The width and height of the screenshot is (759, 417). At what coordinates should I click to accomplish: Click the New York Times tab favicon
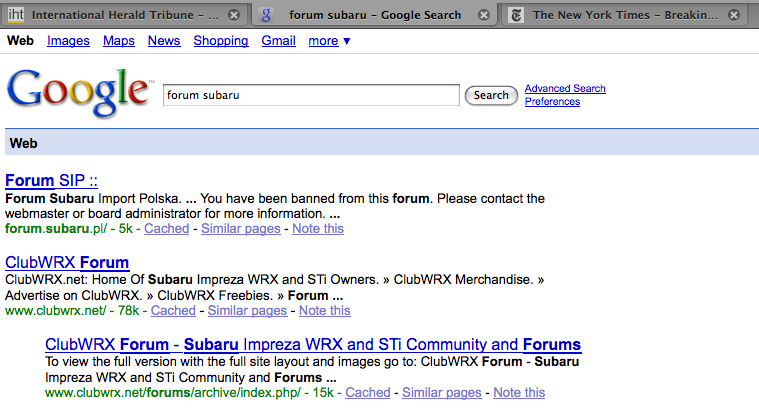tap(515, 15)
